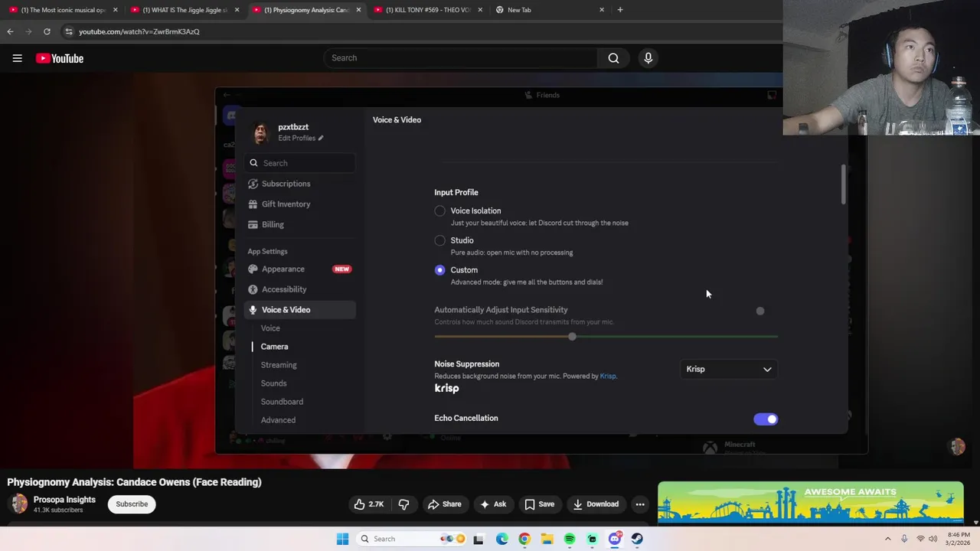Viewport: 980px width, 551px height.
Task: Click the input sensitivity slider handle
Action: pyautogui.click(x=572, y=337)
